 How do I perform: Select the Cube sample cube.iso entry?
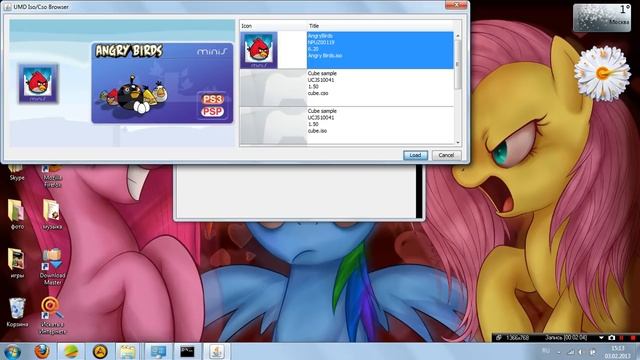tap(347, 125)
